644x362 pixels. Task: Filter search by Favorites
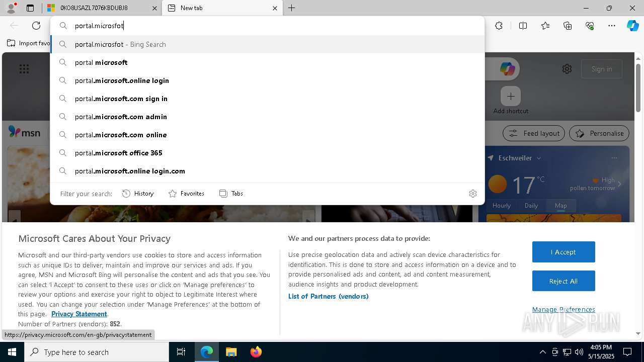point(186,194)
